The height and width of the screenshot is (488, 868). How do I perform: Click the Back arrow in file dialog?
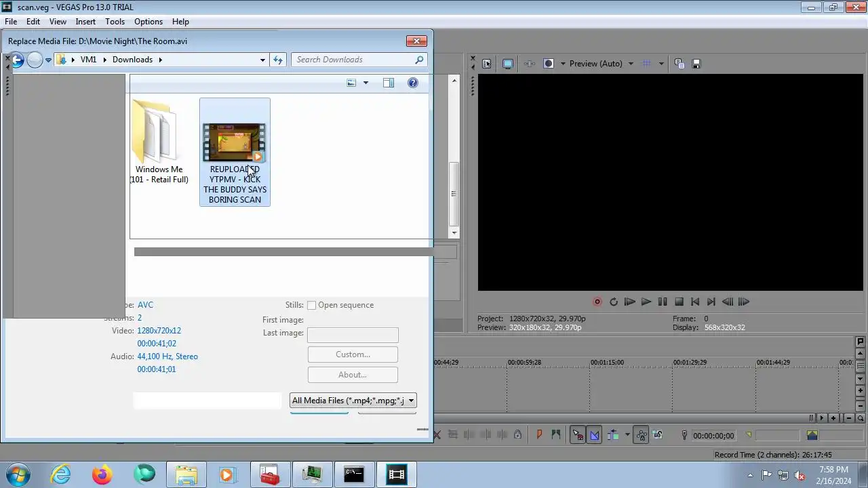click(17, 60)
